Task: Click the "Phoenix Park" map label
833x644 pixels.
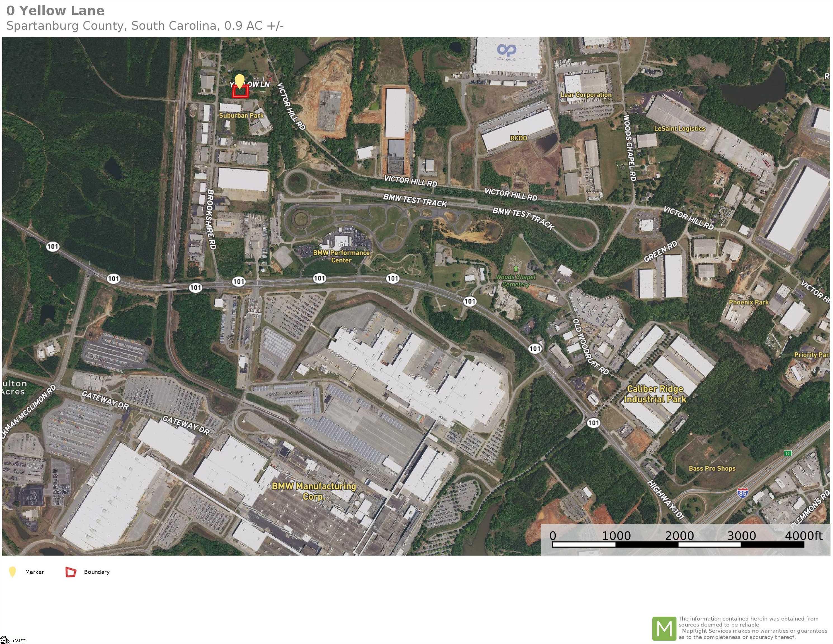Action: click(749, 302)
